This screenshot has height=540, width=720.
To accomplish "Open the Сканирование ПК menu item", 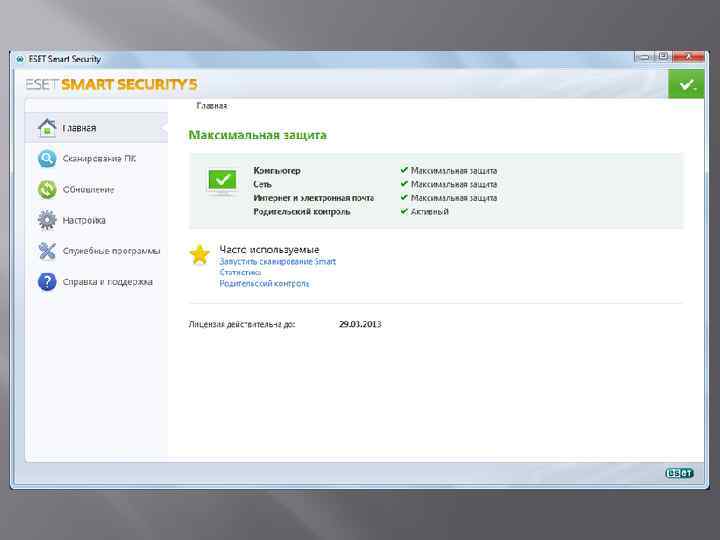I will pyautogui.click(x=96, y=158).
